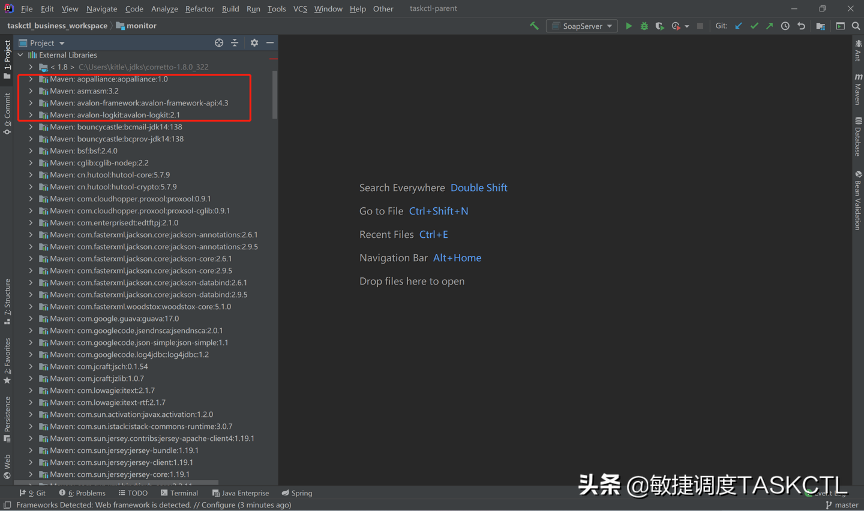Select Maven: cglib:cglib-nodep:2.2
The image size is (864, 512).
pos(99,163)
